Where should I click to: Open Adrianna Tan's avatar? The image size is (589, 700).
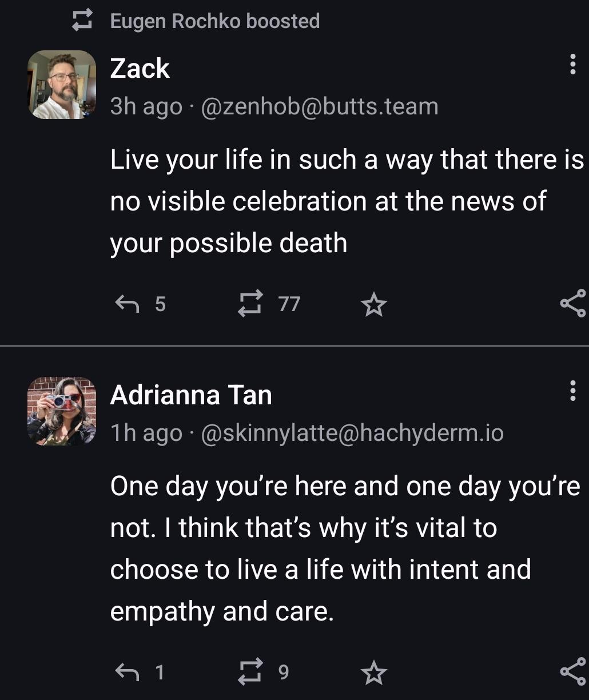tap(62, 411)
